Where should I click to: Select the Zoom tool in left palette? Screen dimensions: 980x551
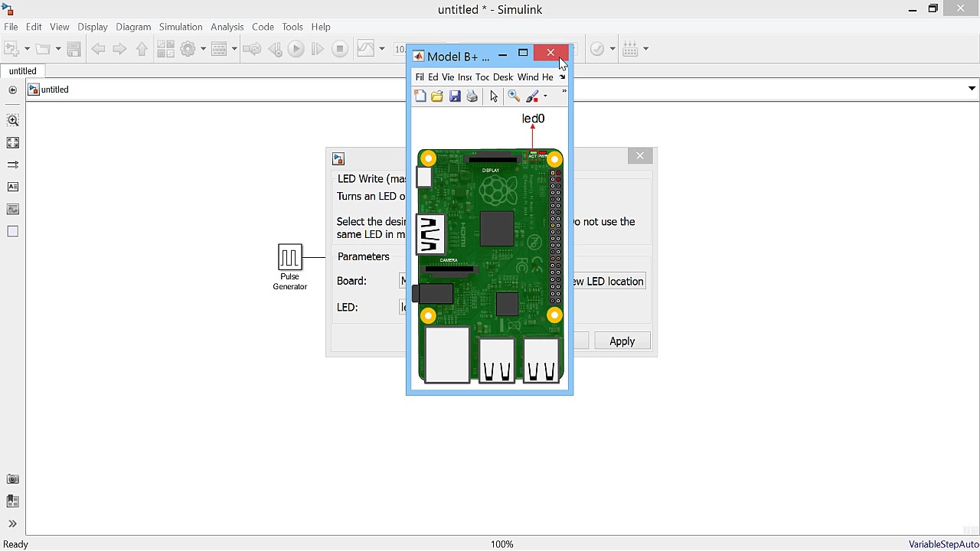[x=13, y=120]
